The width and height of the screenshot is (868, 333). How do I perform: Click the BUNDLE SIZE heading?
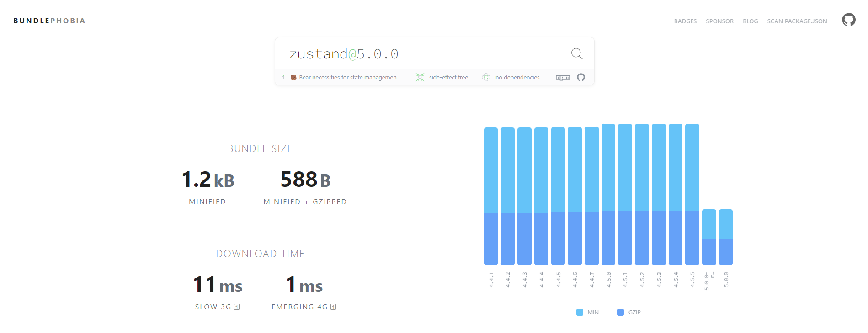coord(260,149)
